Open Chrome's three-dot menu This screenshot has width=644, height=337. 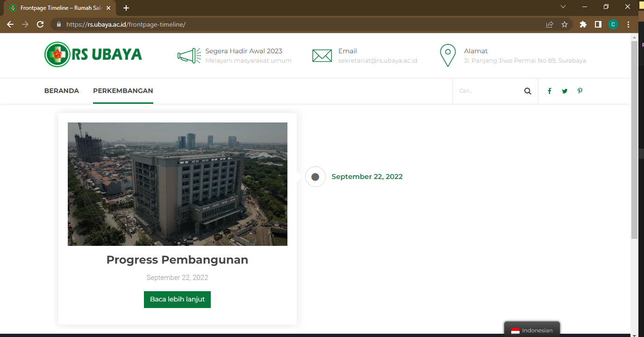(629, 24)
